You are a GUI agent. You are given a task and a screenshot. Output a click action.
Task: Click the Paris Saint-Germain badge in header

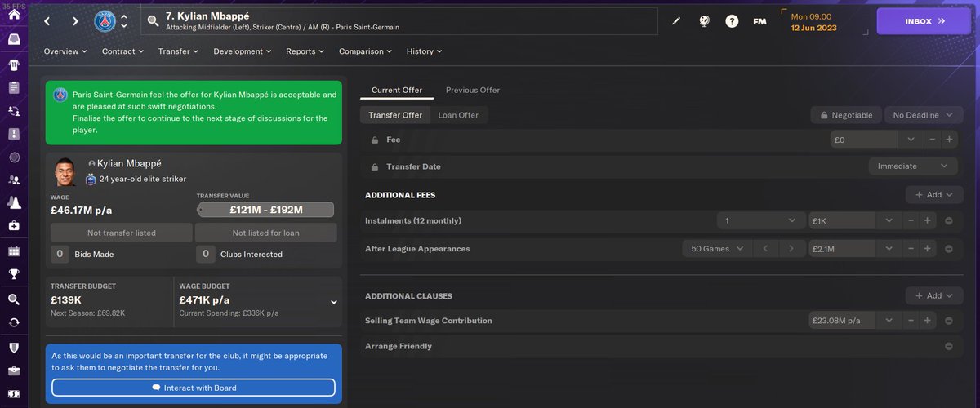click(x=104, y=21)
